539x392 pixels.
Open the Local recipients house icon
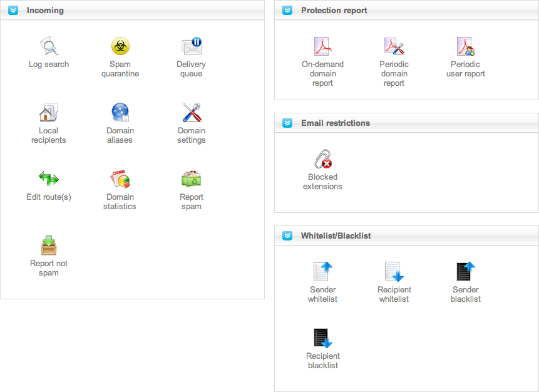(48, 112)
